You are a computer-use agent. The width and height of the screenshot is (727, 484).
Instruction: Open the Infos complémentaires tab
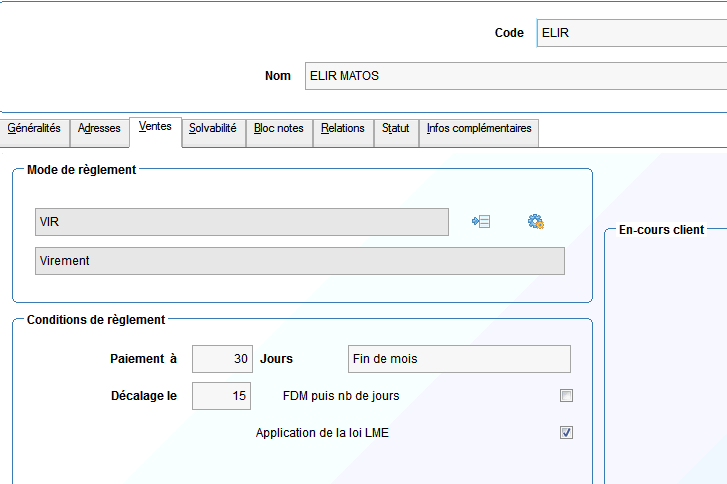coord(479,129)
